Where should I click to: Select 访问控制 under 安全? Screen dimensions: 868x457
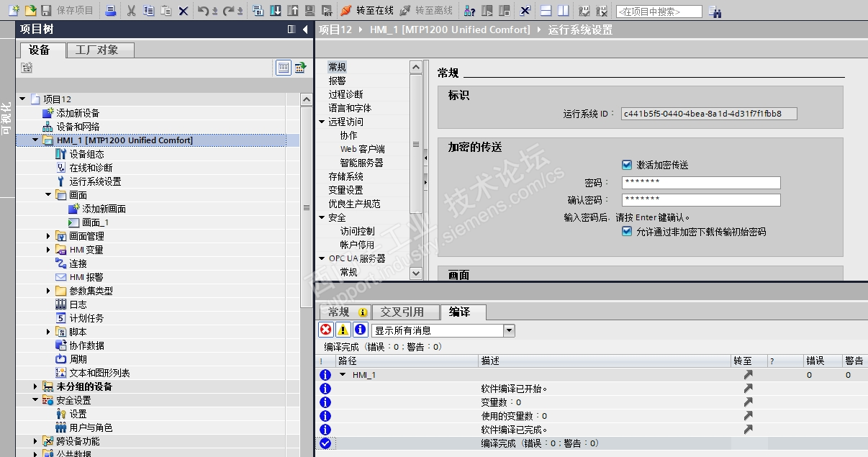click(x=357, y=231)
